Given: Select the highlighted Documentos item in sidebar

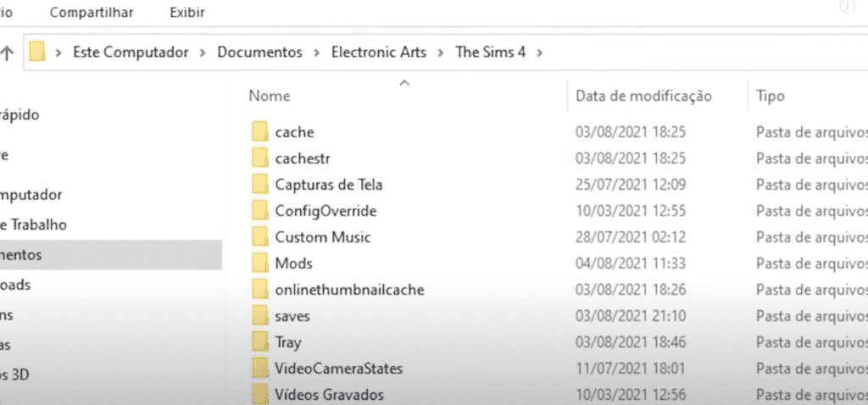Looking at the screenshot, I should (x=111, y=254).
